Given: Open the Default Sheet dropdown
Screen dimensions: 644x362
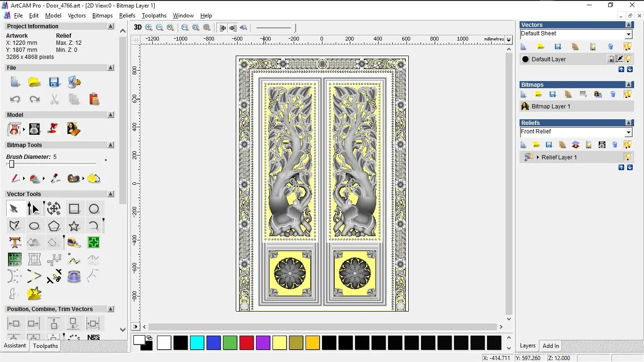Looking at the screenshot, I should pyautogui.click(x=628, y=34).
